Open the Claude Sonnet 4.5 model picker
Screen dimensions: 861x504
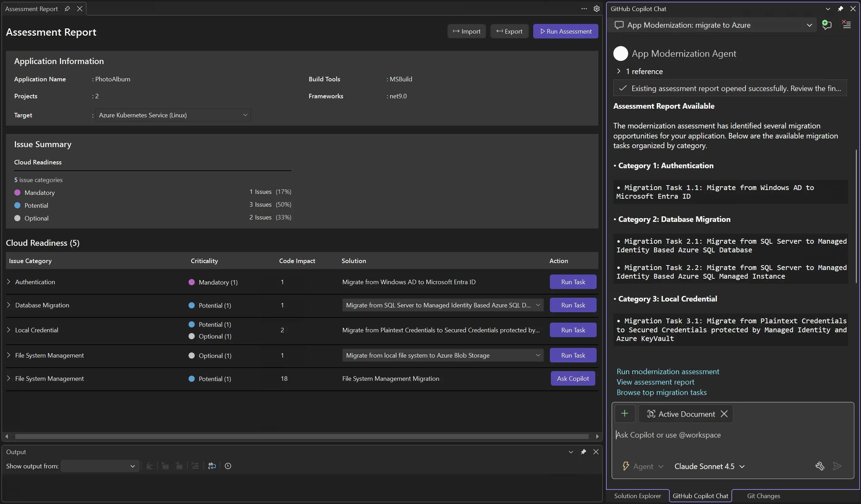pyautogui.click(x=709, y=466)
